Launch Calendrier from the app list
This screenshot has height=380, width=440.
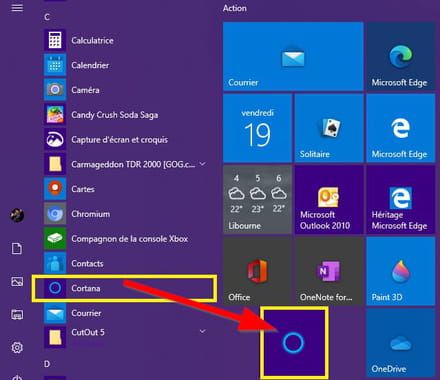55,65
